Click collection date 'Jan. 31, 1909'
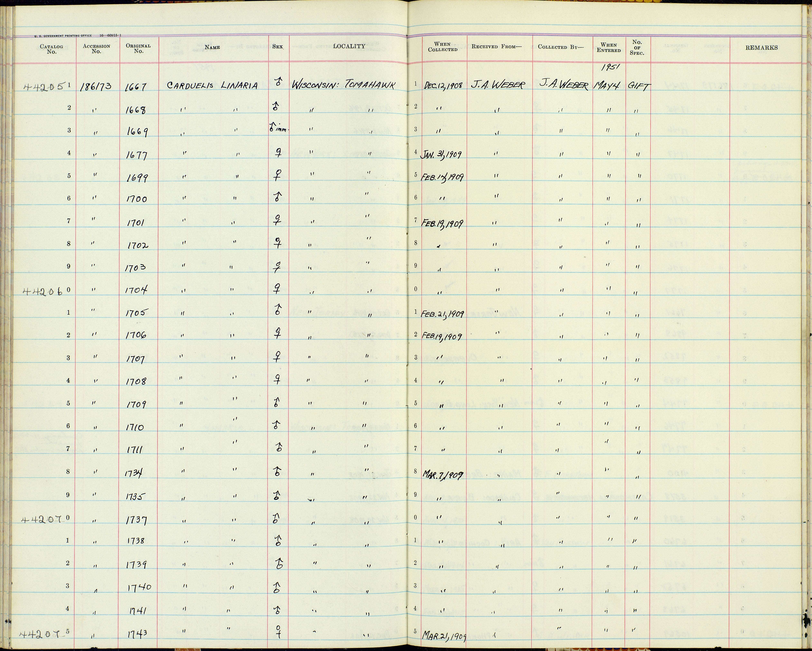Viewport: 812px width, 651px height. coord(441,154)
